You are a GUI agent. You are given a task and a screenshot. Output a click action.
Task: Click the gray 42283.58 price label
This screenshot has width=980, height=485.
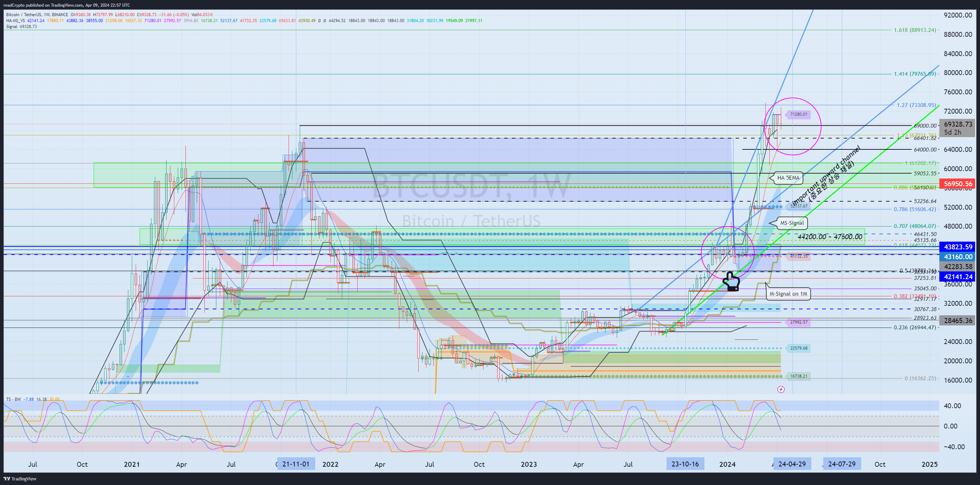958,267
